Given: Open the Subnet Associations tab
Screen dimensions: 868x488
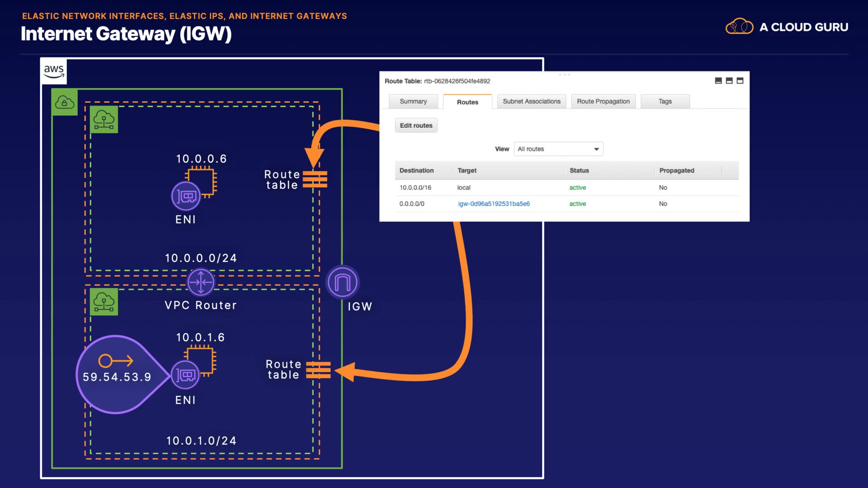Looking at the screenshot, I should (531, 102).
